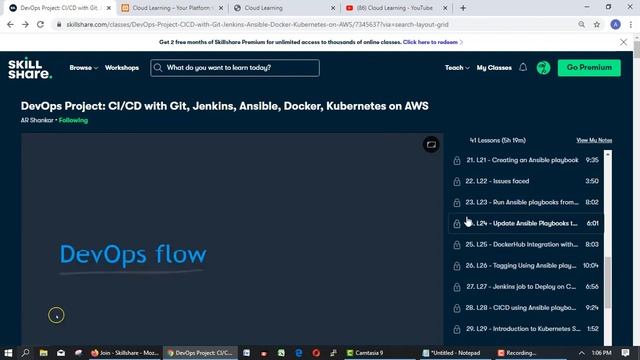Open File Explorer from taskbar
Image resolution: width=640 pixels, height=360 pixels.
click(x=43, y=353)
